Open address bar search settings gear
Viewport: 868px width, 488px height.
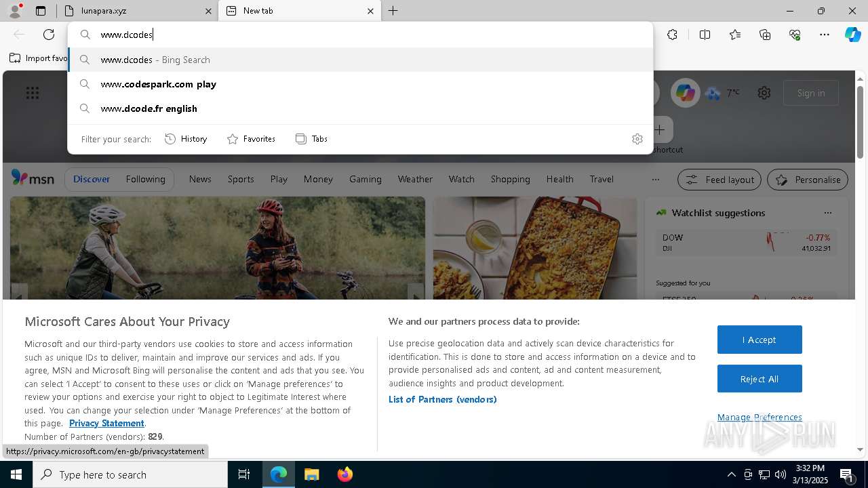(x=637, y=139)
